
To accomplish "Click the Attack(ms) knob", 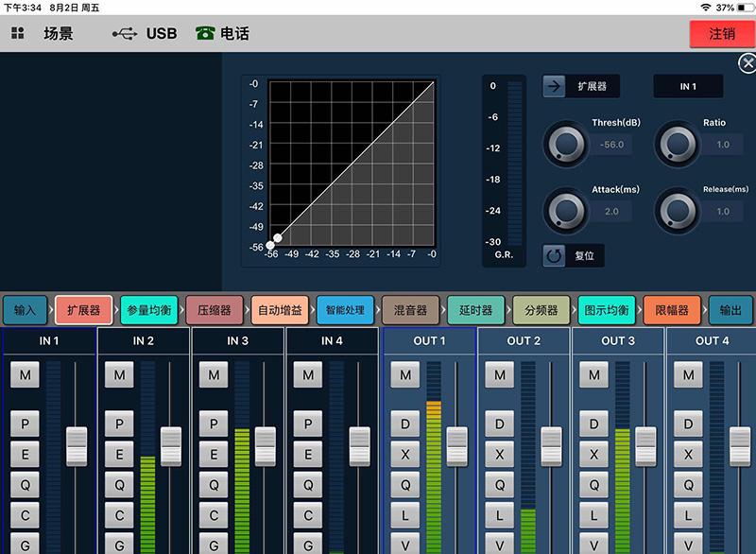I will pyautogui.click(x=565, y=210).
